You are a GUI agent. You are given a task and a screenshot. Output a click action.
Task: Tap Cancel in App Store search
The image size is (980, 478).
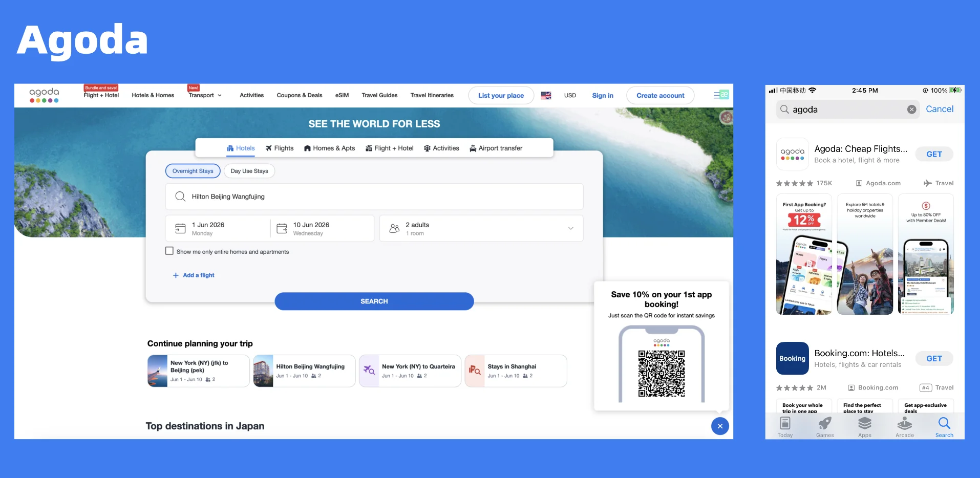pyautogui.click(x=940, y=109)
